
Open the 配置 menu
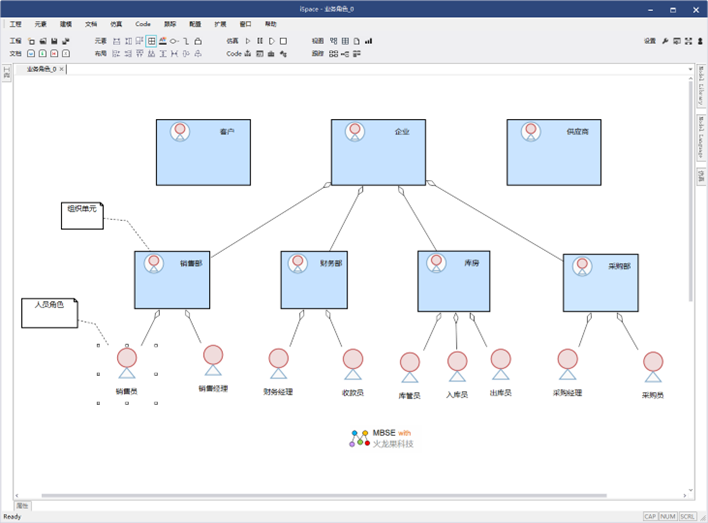click(195, 24)
